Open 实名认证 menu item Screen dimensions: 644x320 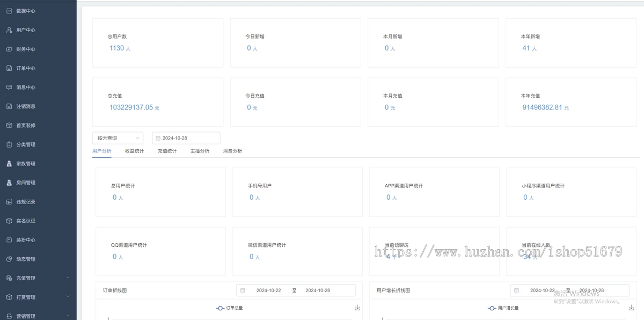[38, 221]
